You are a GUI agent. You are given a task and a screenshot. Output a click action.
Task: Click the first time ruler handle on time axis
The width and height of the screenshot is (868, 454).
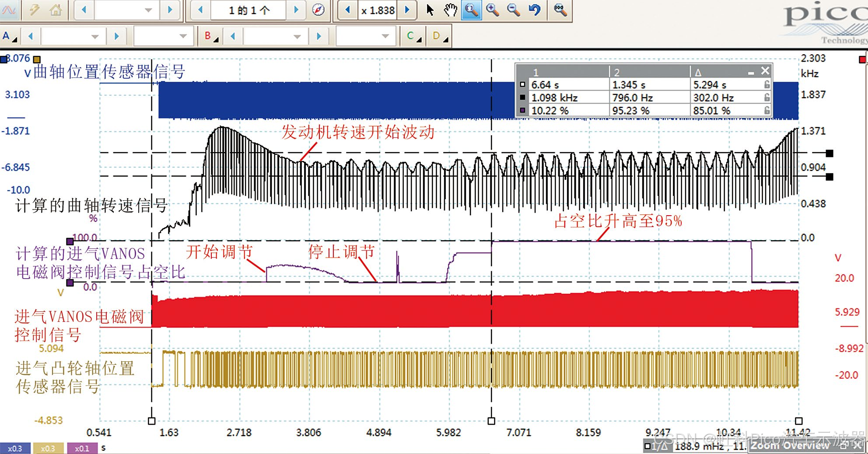[152, 421]
